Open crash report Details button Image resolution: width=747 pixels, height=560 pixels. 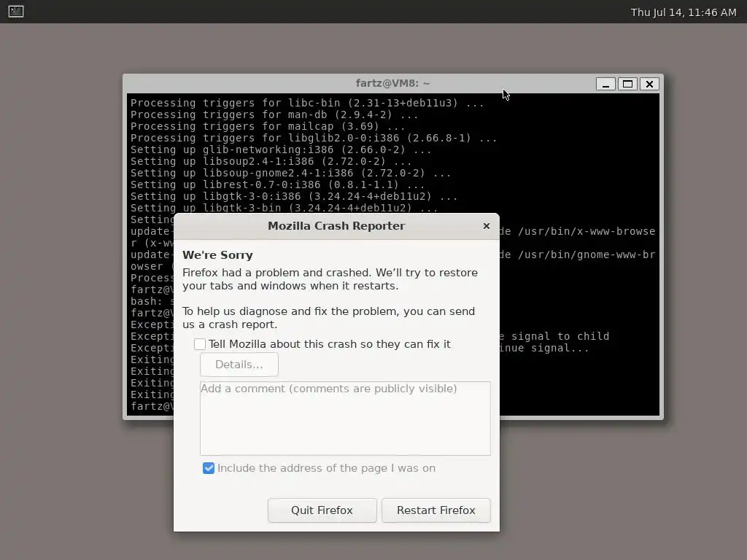pyautogui.click(x=239, y=365)
